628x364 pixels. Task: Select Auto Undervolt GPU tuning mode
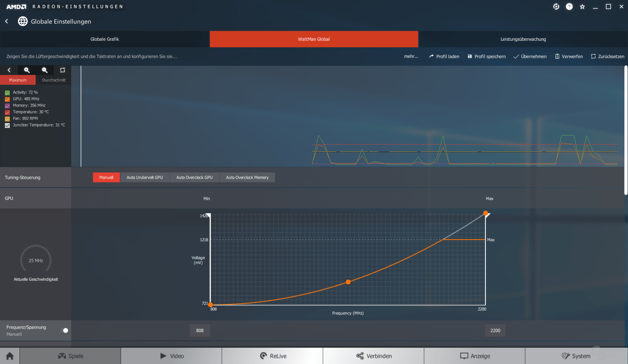[x=145, y=177]
